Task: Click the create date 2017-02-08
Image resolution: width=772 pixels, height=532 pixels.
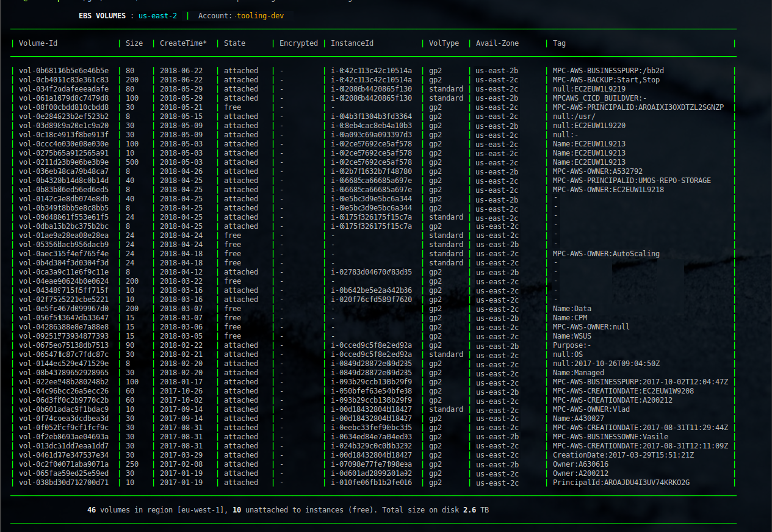Action: click(x=181, y=464)
